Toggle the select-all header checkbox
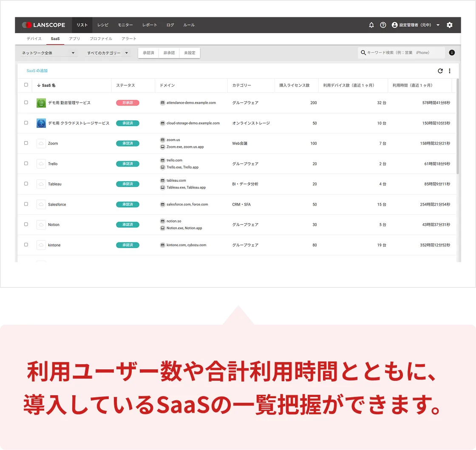476x450 pixels. [x=26, y=85]
